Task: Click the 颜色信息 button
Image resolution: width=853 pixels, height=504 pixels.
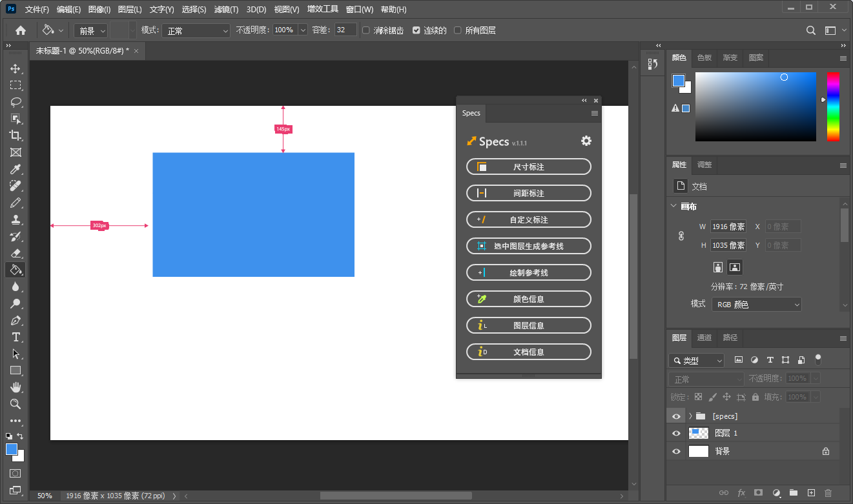Action: coord(528,299)
